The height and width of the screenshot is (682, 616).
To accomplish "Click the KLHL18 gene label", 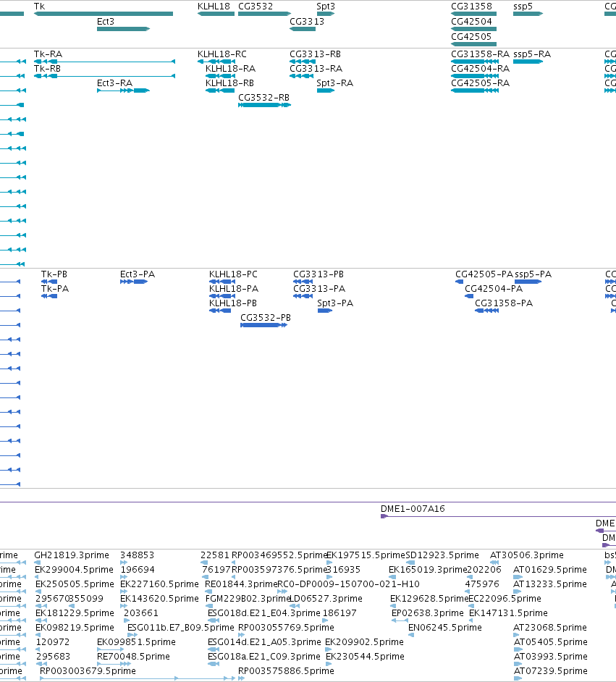I will point(214,7).
